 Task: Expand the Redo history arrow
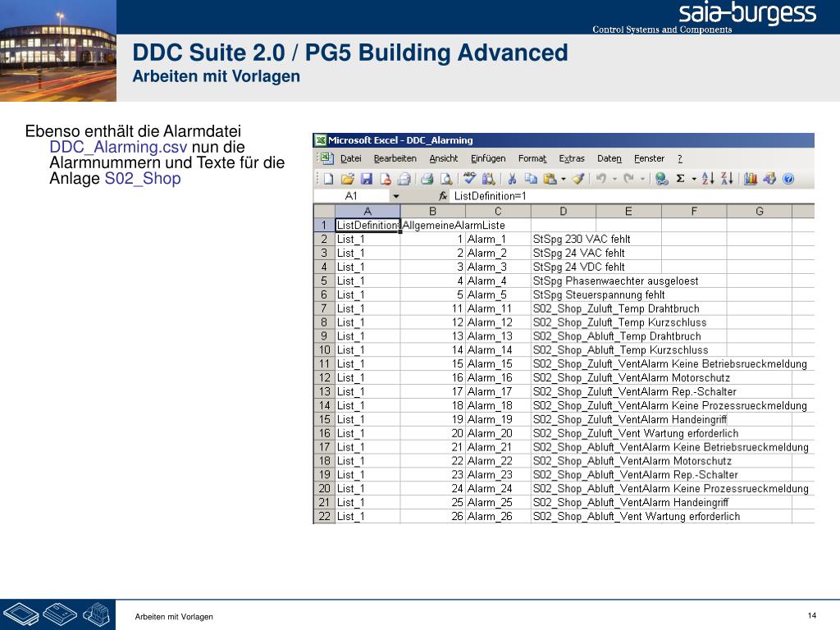click(x=643, y=179)
